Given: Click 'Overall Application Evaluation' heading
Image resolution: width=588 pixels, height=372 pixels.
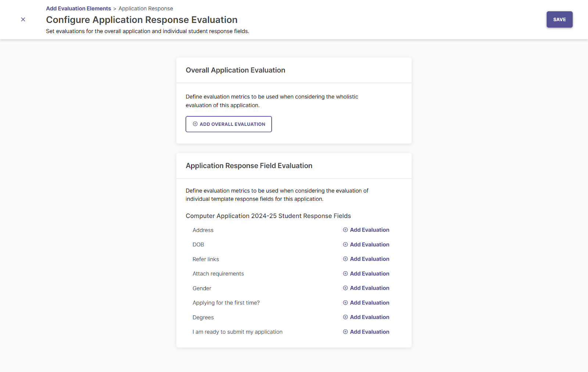Looking at the screenshot, I should click(x=236, y=70).
